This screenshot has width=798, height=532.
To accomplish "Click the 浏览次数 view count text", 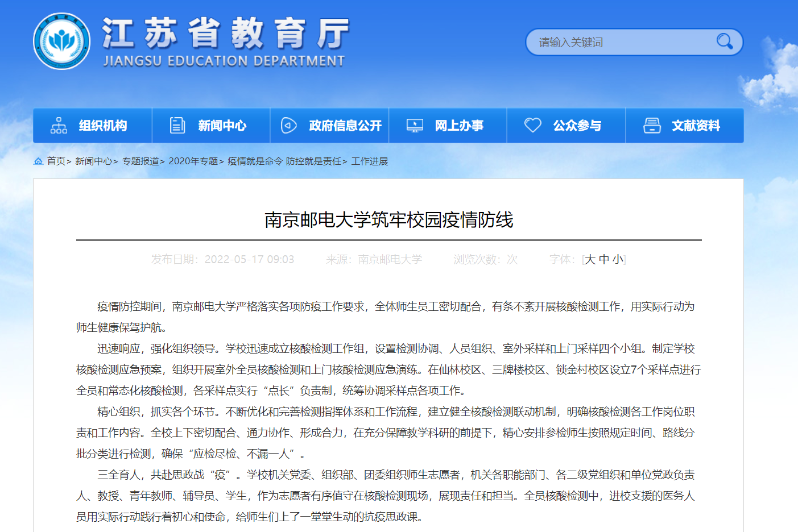I will 486,260.
